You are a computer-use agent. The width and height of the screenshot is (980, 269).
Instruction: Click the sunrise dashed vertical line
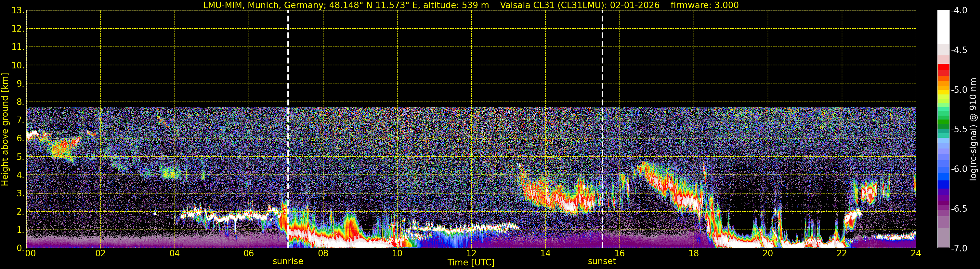click(x=288, y=114)
